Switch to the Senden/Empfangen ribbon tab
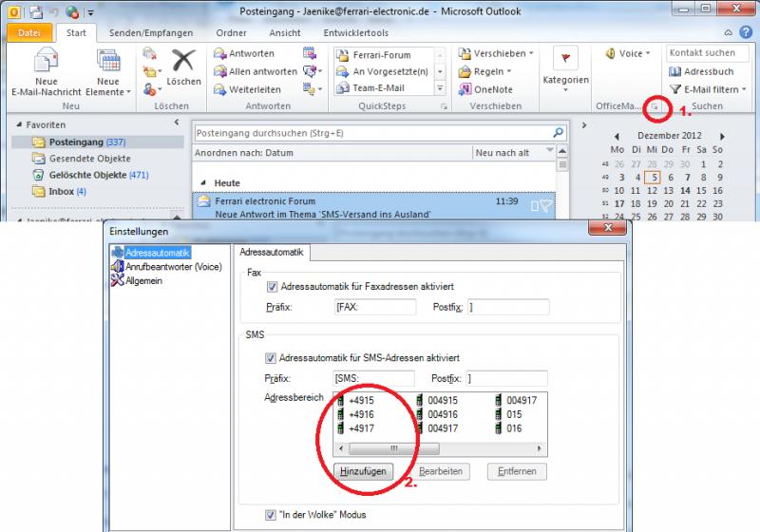 [x=150, y=32]
